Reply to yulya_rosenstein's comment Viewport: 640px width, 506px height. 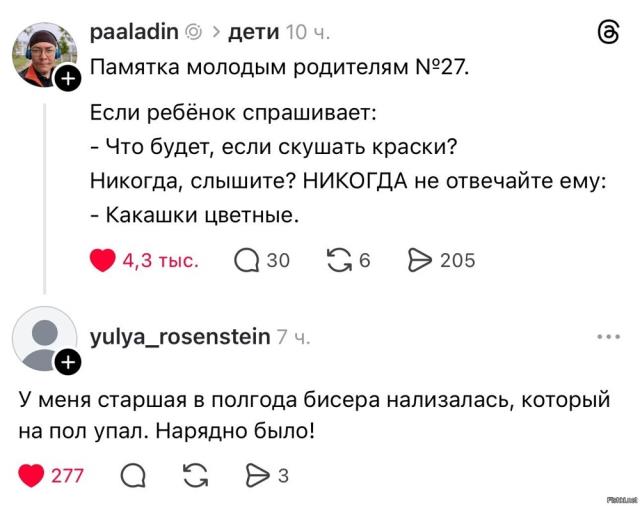click(x=132, y=474)
